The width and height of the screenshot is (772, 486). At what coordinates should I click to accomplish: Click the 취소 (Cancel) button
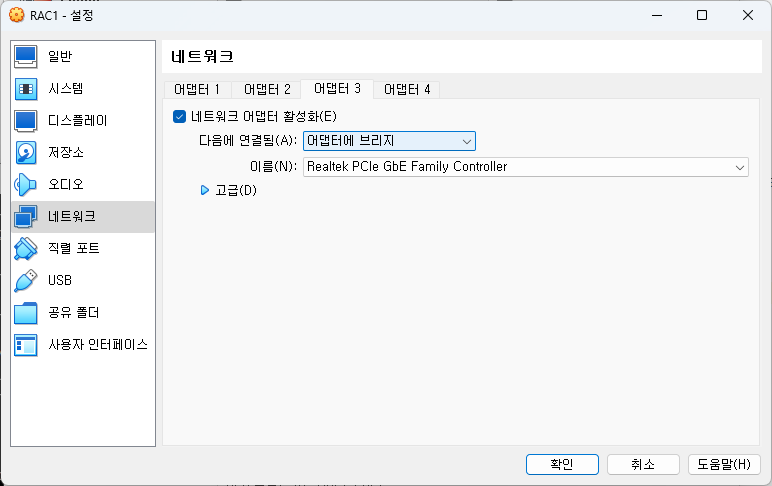tap(643, 464)
